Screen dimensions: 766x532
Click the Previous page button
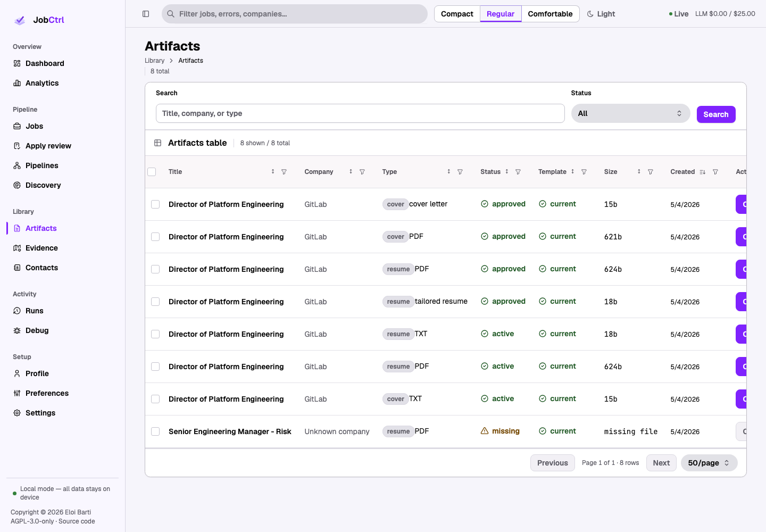553,463
